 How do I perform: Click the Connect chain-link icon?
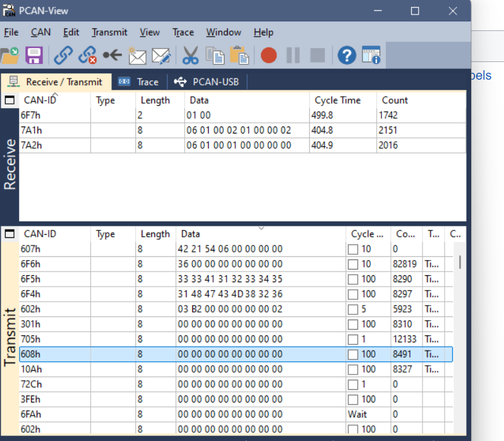coord(63,56)
